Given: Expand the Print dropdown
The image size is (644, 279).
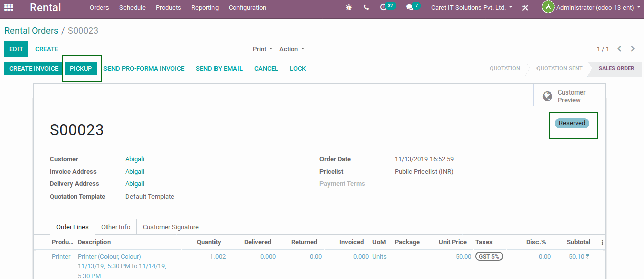Looking at the screenshot, I should [x=262, y=49].
